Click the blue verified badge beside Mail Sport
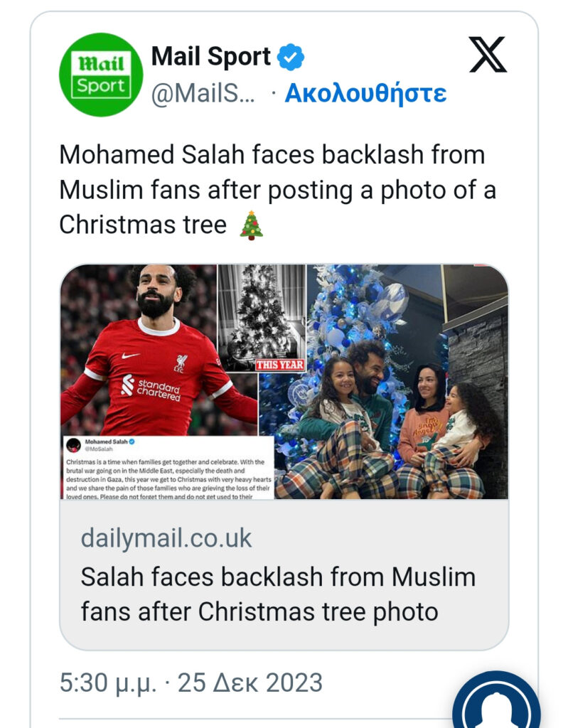Image resolution: width=568 pixels, height=728 pixels. (x=290, y=58)
